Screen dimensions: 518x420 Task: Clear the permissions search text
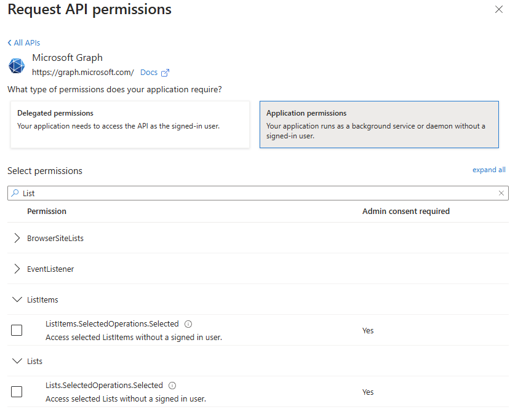(501, 193)
